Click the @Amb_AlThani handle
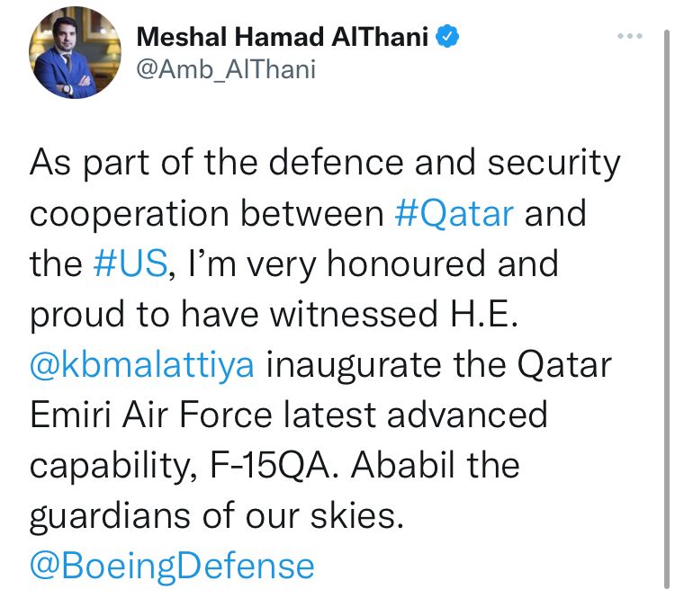The image size is (675, 616). (x=226, y=69)
